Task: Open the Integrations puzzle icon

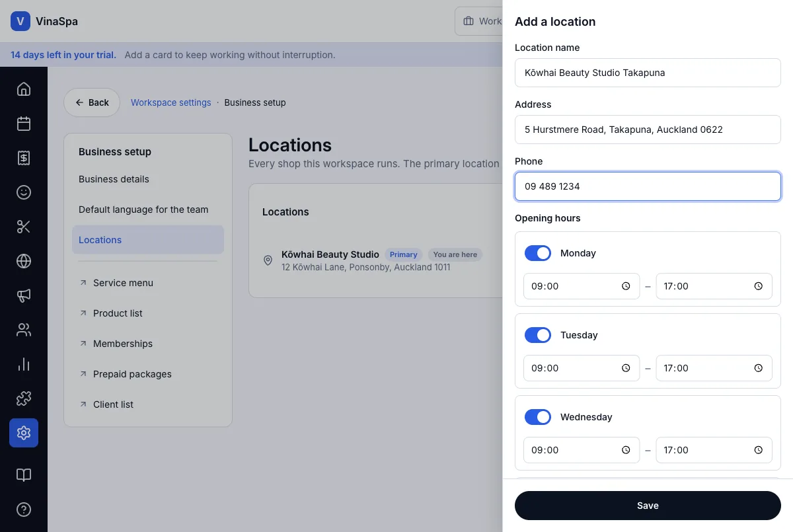Action: 24,399
